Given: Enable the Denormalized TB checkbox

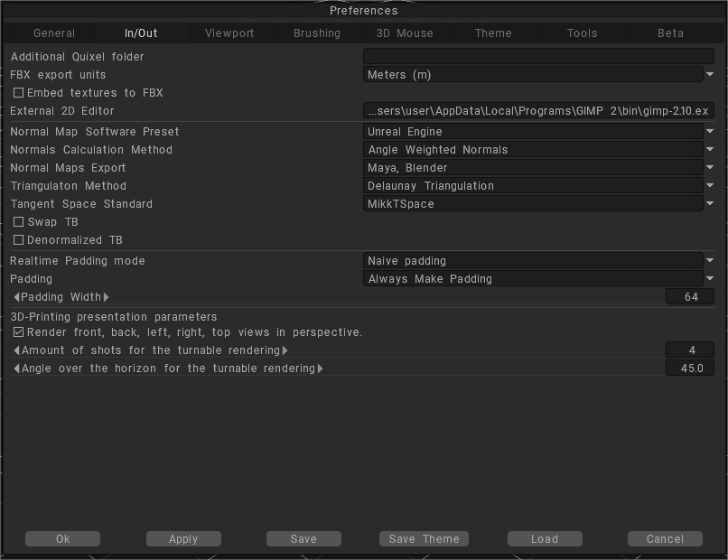Looking at the screenshot, I should [19, 240].
